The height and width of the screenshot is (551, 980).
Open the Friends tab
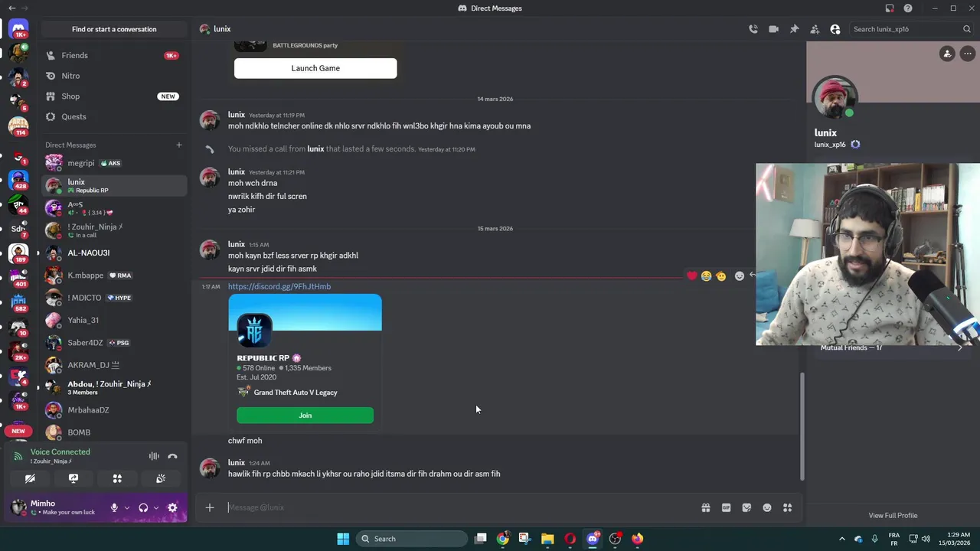point(114,55)
